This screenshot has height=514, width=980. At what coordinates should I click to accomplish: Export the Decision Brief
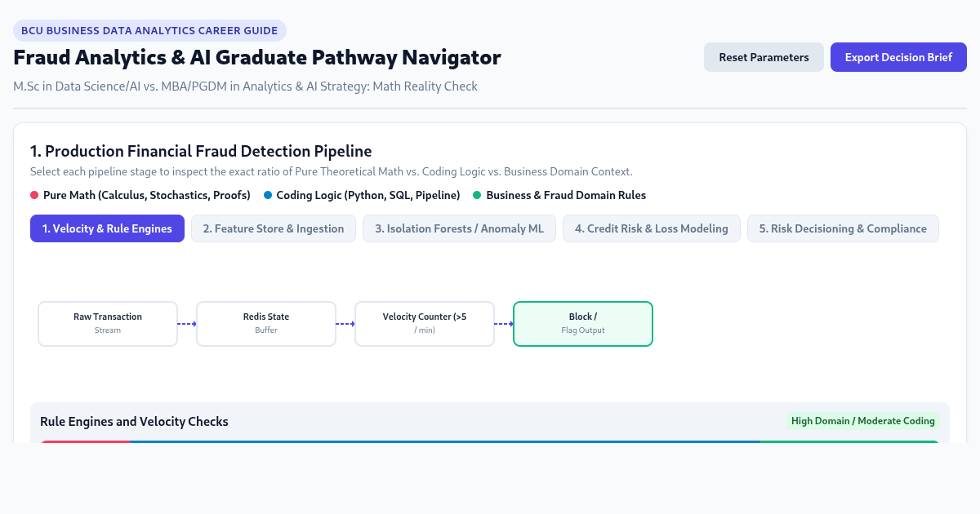(x=898, y=57)
